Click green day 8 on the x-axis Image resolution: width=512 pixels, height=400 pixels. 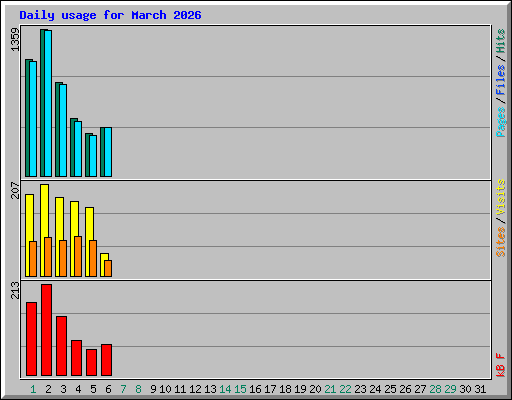coord(138,389)
